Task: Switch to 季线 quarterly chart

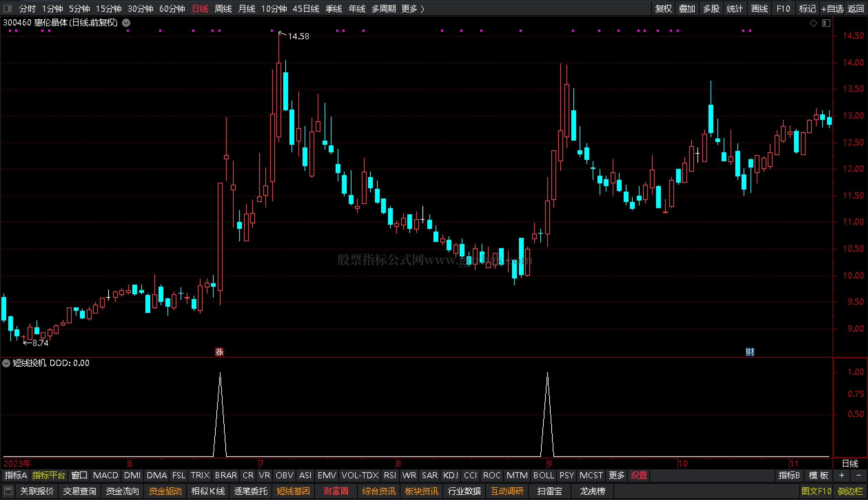Action: pyautogui.click(x=334, y=9)
